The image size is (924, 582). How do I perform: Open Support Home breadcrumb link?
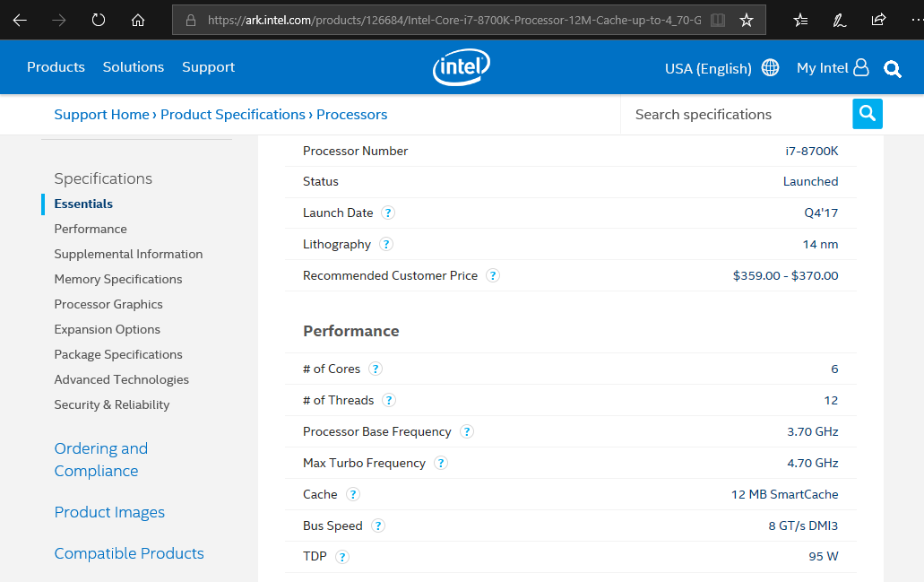101,115
